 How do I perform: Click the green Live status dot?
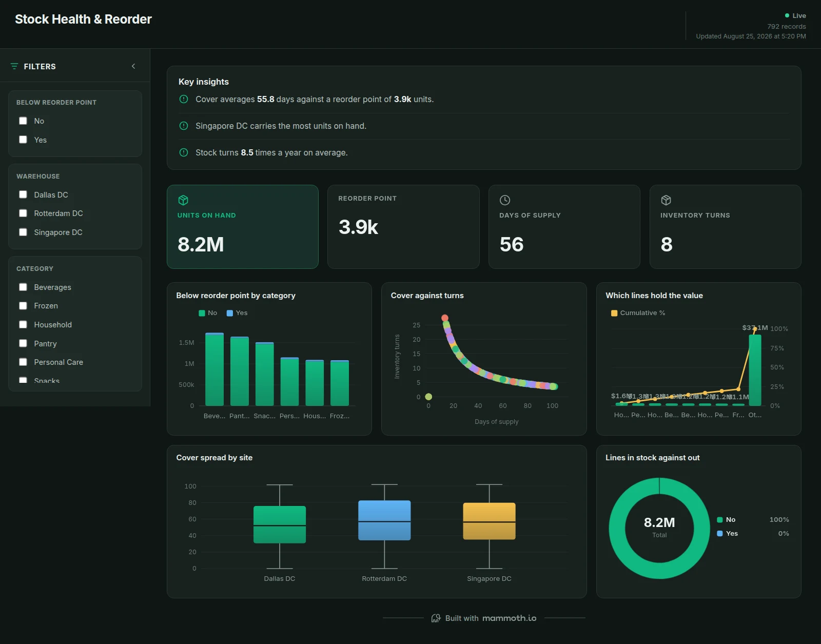pos(787,15)
